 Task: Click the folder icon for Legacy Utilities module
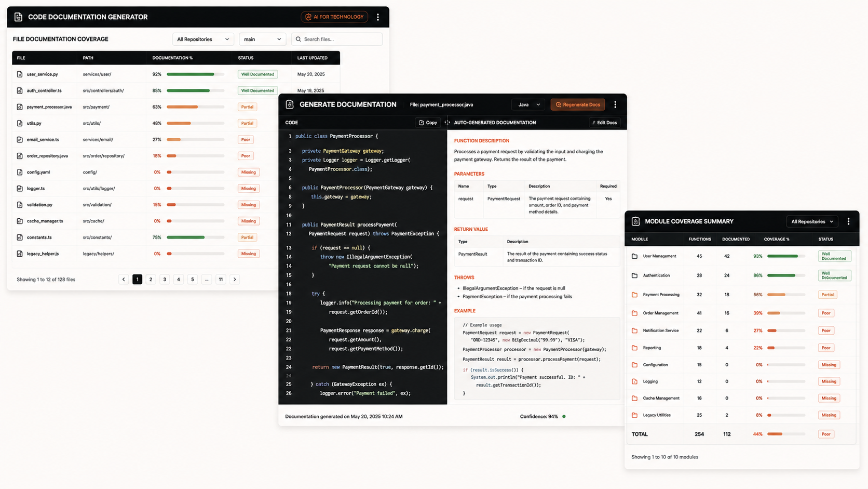click(634, 415)
